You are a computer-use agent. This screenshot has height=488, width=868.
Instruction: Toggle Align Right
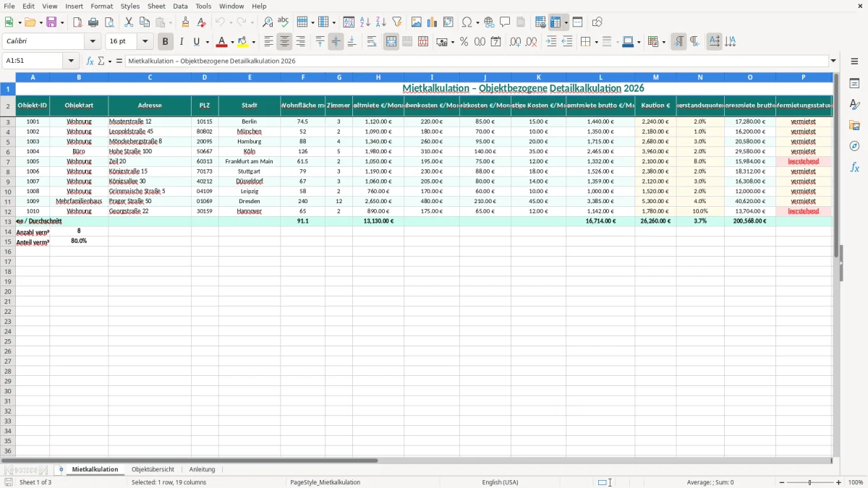[301, 42]
